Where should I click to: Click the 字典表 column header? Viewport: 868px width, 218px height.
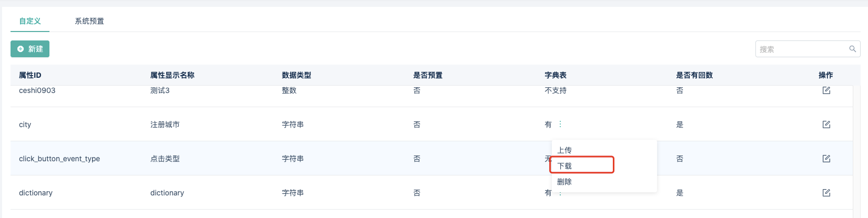[x=556, y=75]
